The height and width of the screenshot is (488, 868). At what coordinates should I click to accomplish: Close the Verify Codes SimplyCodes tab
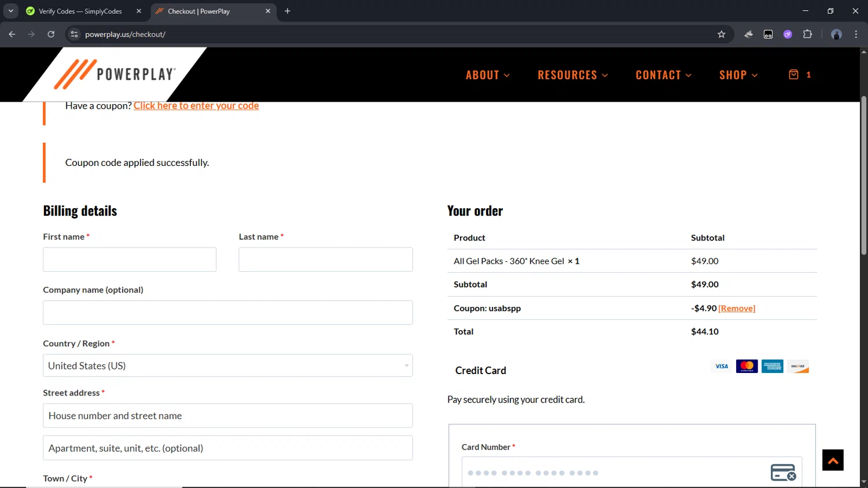point(139,11)
